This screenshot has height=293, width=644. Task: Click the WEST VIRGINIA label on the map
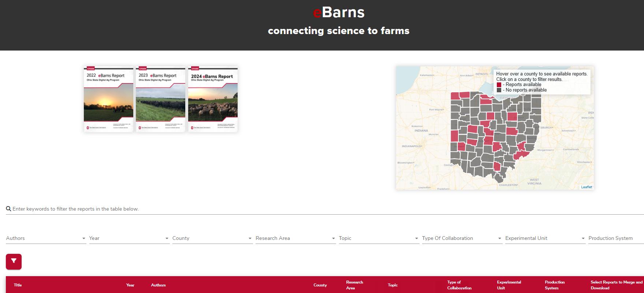[534, 182]
